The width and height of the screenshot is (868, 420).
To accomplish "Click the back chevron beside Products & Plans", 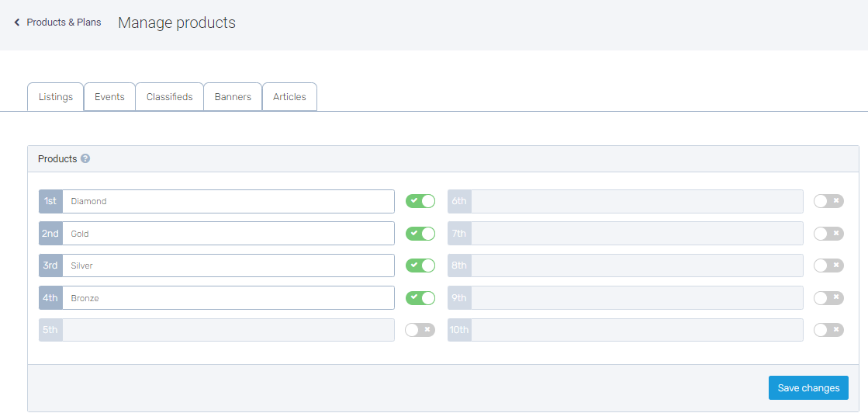I will (17, 23).
